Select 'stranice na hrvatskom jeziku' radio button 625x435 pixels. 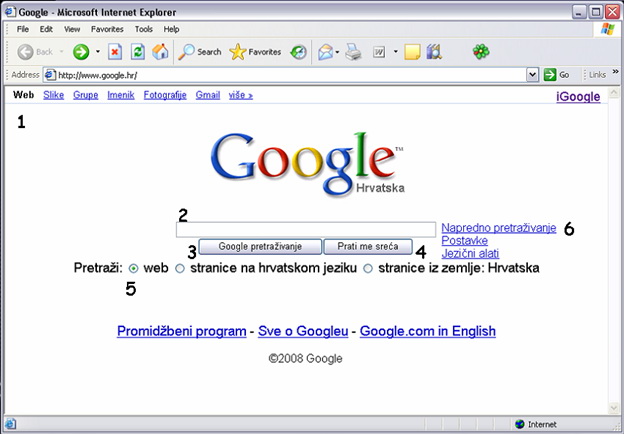pyautogui.click(x=180, y=268)
